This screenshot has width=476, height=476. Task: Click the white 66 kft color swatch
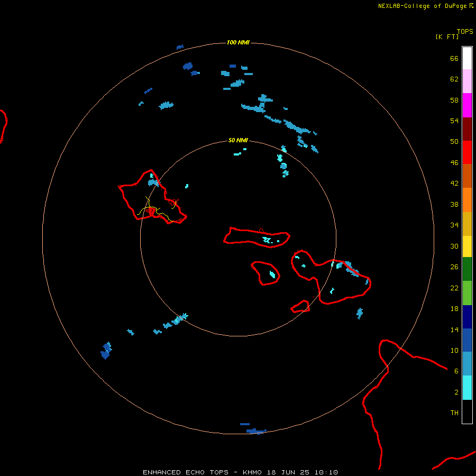point(467,58)
